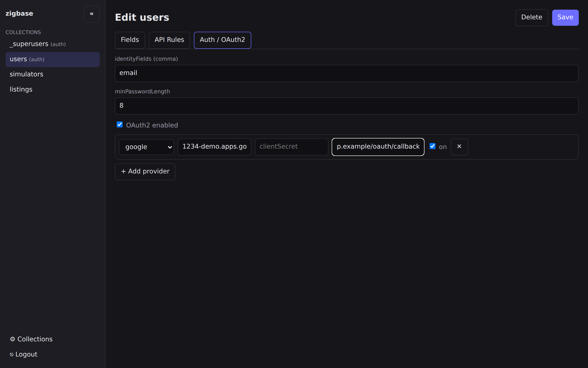Open the google provider dropdown
Viewport: 588px width, 368px height.
click(x=147, y=147)
